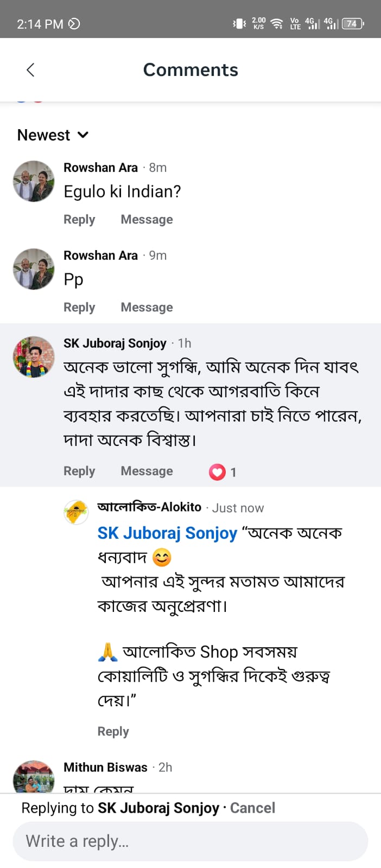Viewport: 381px width, 868px height.
Task: Tap SK Juboraj Sonjoy's profile picture
Action: (34, 356)
